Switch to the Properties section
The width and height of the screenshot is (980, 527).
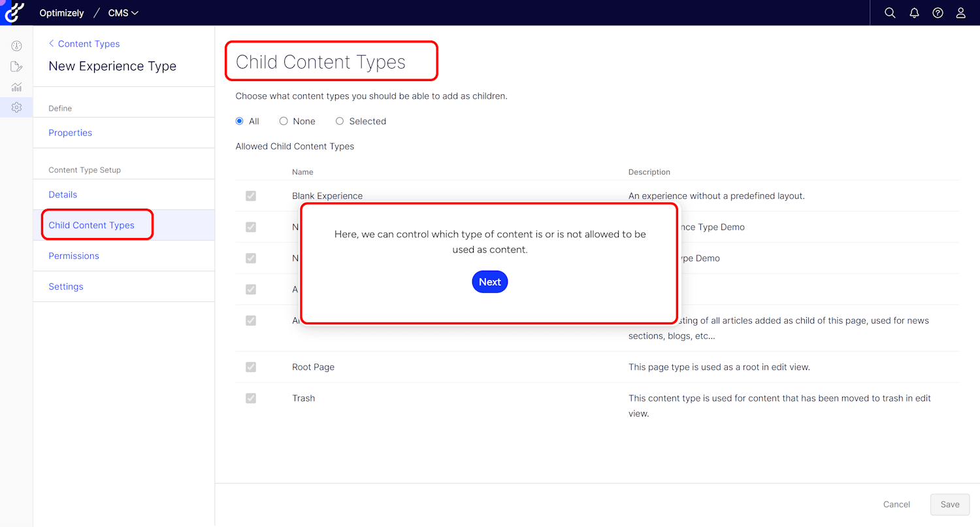click(71, 133)
